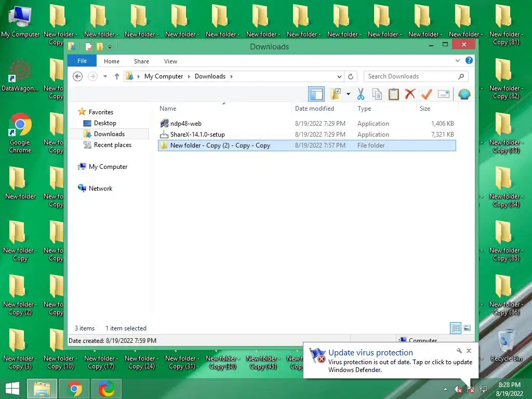Expand the chevron after Downloads breadcrumb
Image resolution: width=532 pixels, height=399 pixels.
(231, 76)
